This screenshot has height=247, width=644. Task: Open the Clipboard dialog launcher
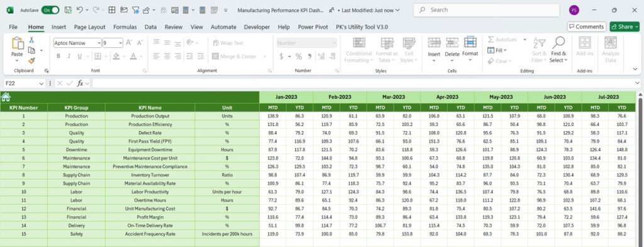[46, 71]
